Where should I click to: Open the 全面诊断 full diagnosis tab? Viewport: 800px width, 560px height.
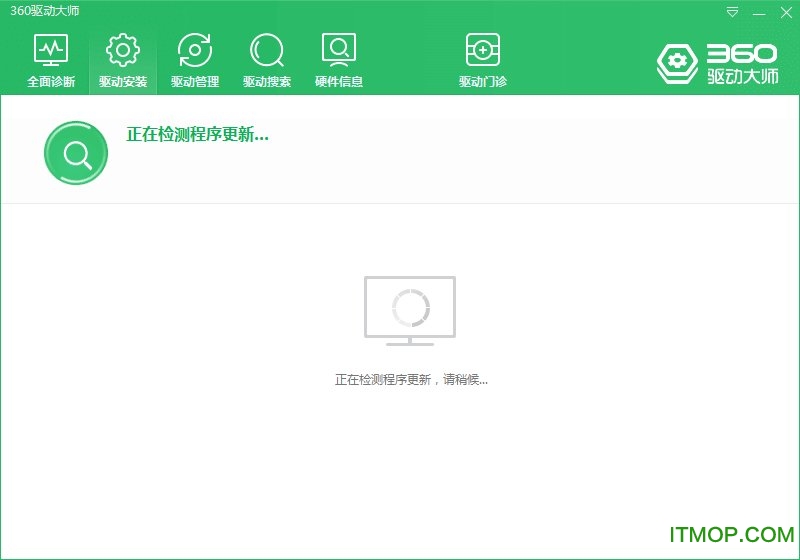click(x=51, y=60)
